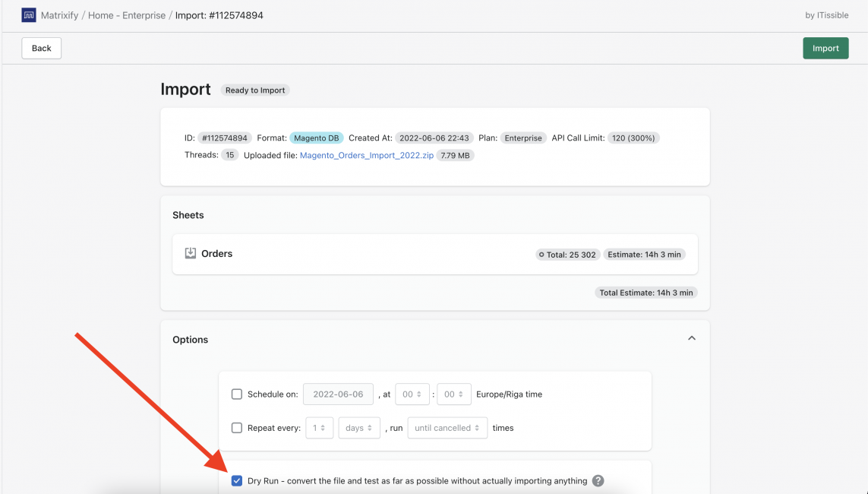Click the Ready to Import status badge
This screenshot has height=494, width=868.
tap(254, 90)
